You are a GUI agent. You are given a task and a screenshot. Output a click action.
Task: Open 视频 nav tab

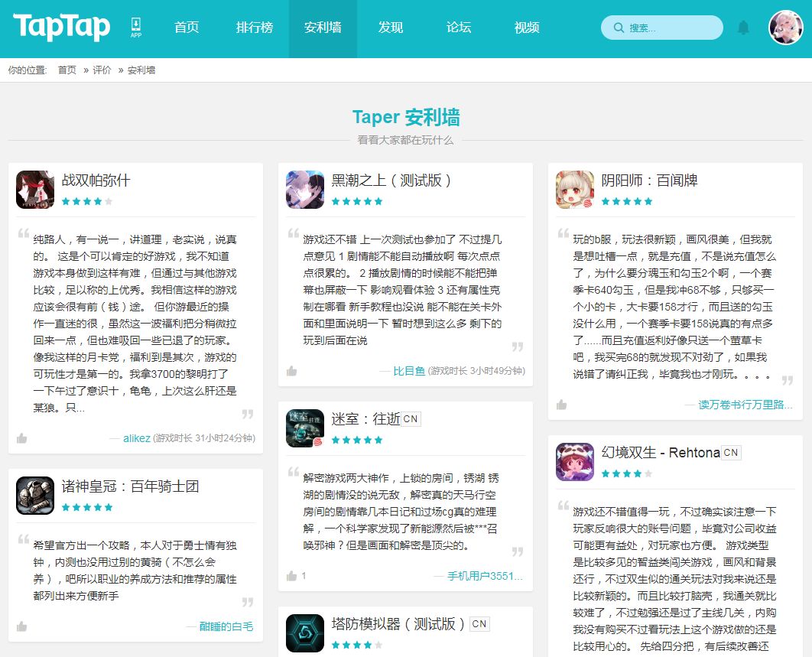point(527,28)
